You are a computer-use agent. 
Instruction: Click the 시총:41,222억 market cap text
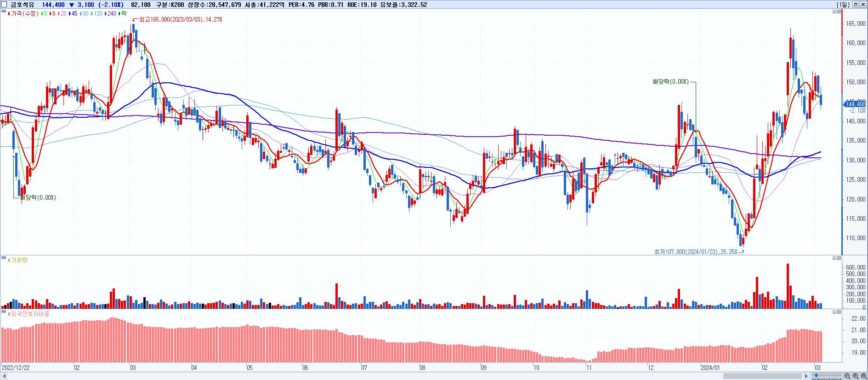tap(265, 5)
